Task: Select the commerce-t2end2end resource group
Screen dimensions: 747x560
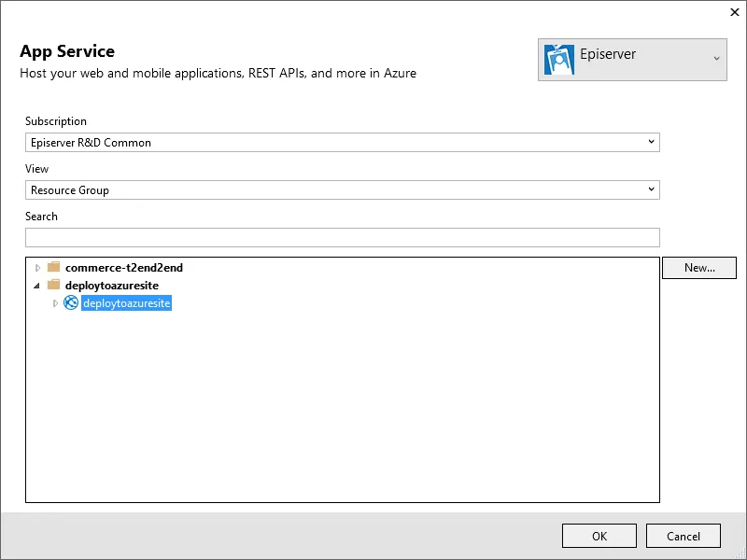Action: coord(124,268)
